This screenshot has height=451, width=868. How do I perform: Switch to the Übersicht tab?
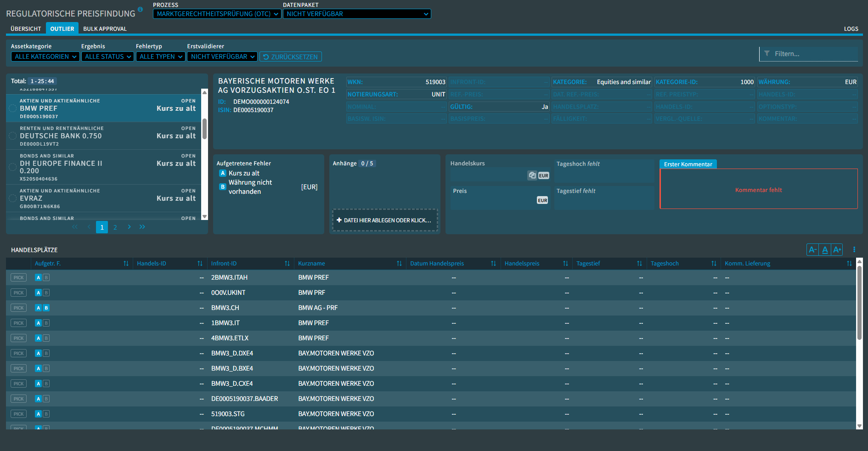click(x=26, y=28)
